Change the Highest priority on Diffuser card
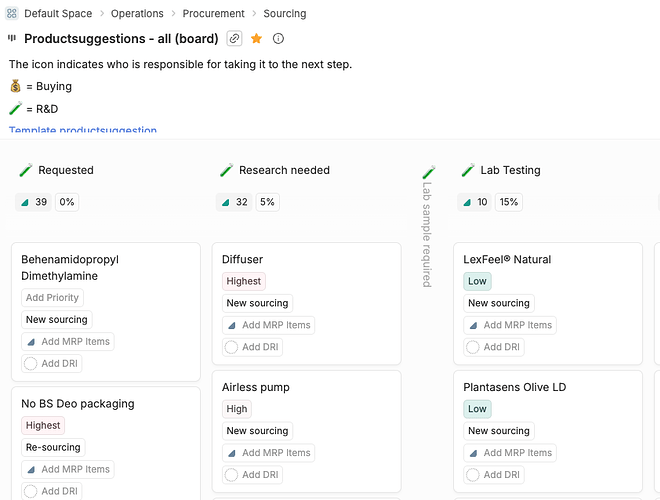The height and width of the screenshot is (500, 660). click(x=244, y=282)
